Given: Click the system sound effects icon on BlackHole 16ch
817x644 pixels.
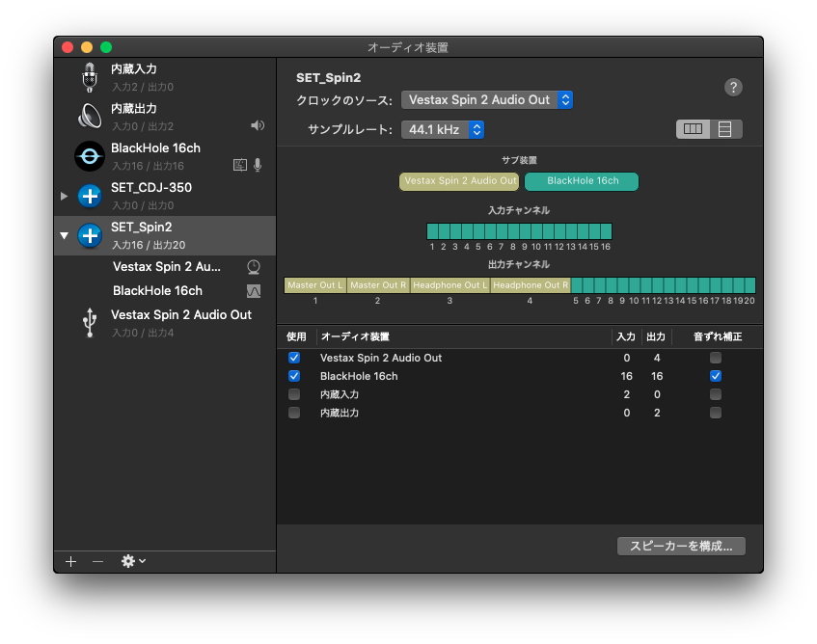Looking at the screenshot, I should 239,165.
